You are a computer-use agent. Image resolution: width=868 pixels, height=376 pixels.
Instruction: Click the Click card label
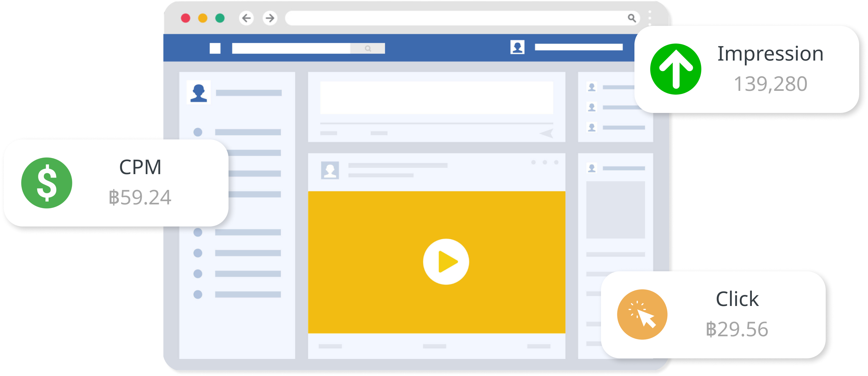pyautogui.click(x=737, y=299)
